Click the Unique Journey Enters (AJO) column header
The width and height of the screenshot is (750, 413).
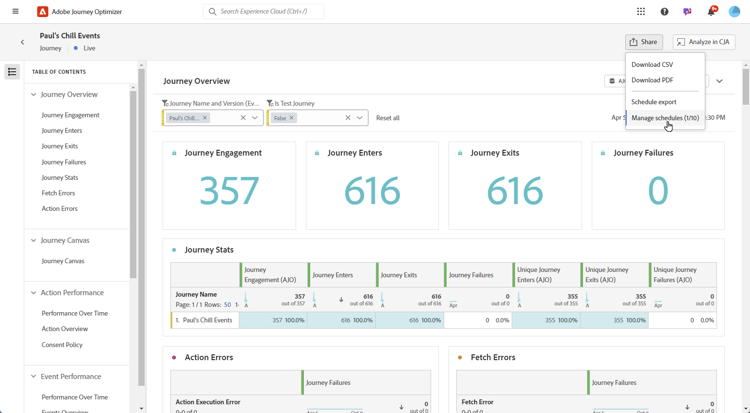click(546, 275)
